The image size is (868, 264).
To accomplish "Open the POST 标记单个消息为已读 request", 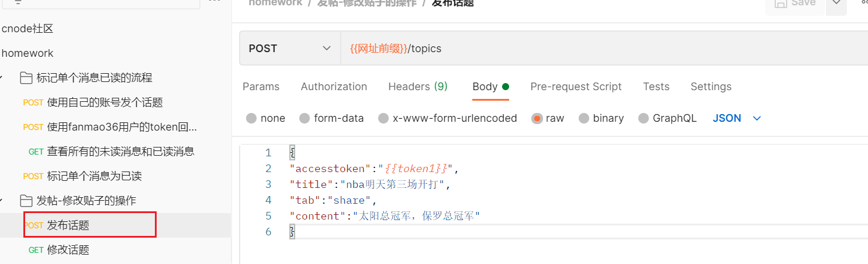I will tap(94, 176).
